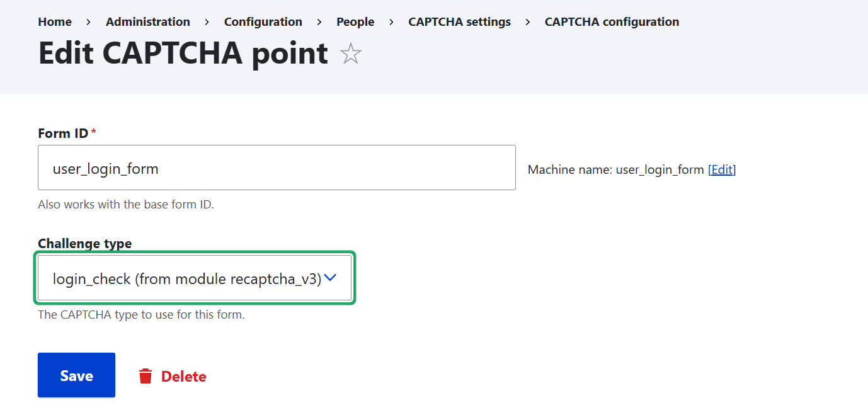Save the CAPTCHA point
This screenshot has width=868, height=415.
click(x=76, y=375)
